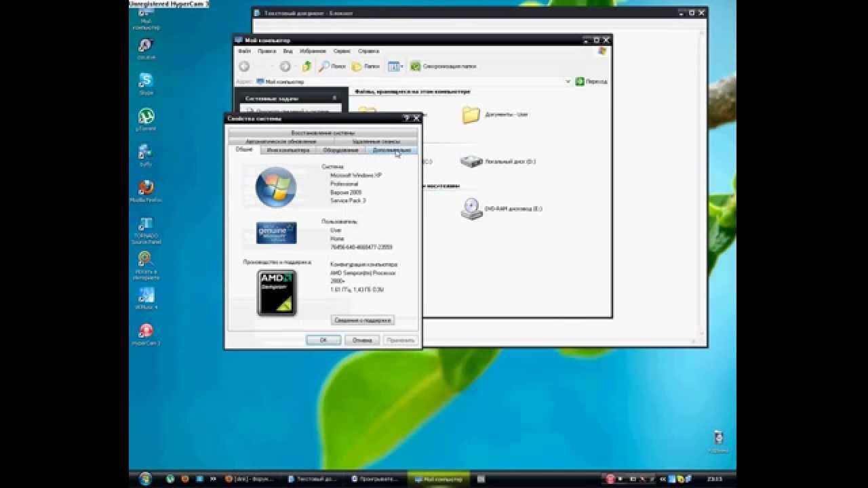Open the Tools menu in My Computer
868x488 pixels.
tap(342, 51)
